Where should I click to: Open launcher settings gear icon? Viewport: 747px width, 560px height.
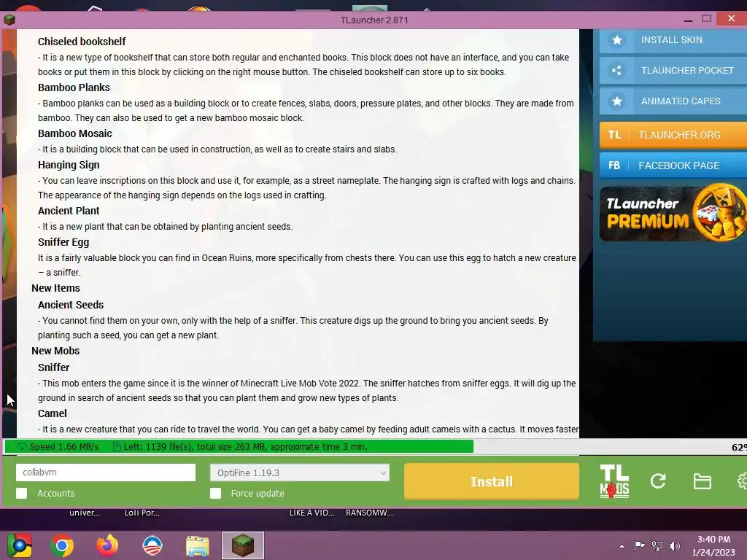742,481
